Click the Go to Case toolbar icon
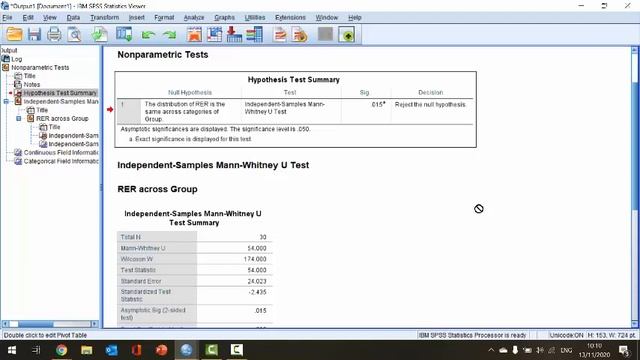This screenshot has height=360, width=640. [x=214, y=34]
